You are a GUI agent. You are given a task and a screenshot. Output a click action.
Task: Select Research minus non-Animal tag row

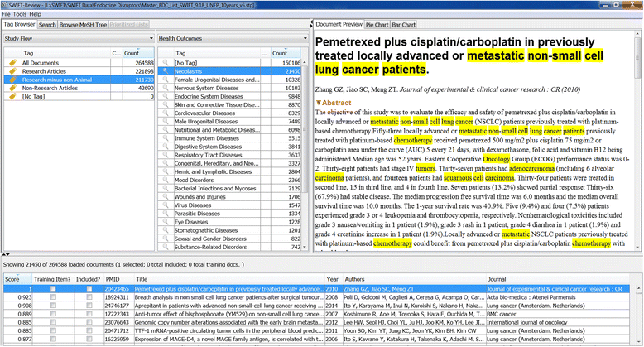pos(58,80)
